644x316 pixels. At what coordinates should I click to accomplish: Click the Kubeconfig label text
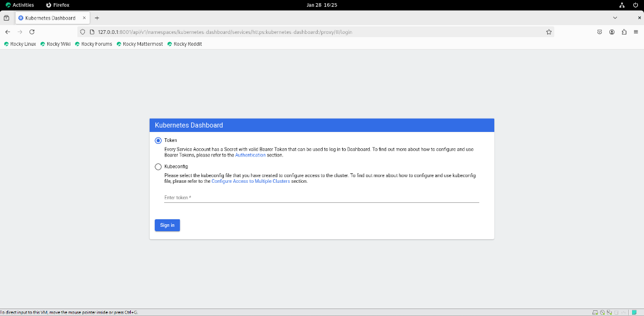[x=176, y=166]
